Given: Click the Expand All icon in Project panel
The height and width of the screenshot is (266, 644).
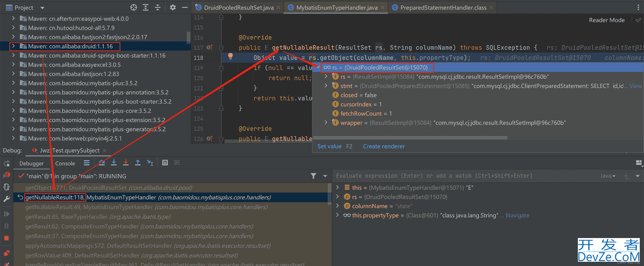Looking at the screenshot, I should pyautogui.click(x=146, y=8).
